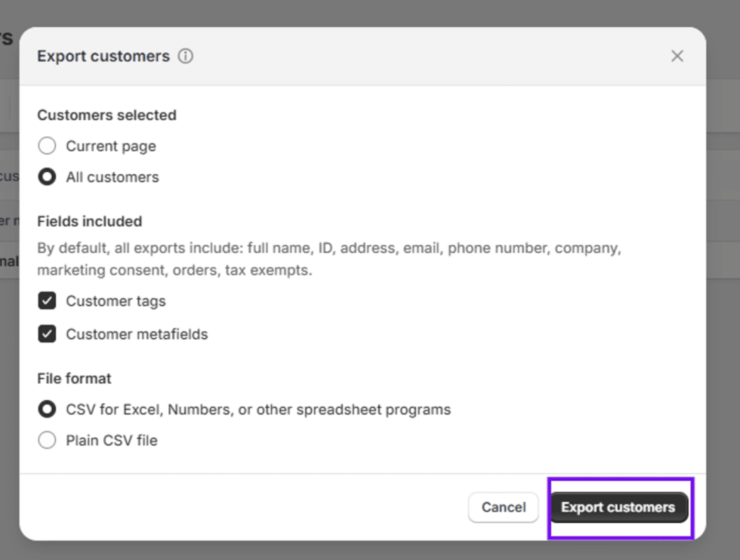
Task: Click the 'All customers' label text
Action: [113, 177]
